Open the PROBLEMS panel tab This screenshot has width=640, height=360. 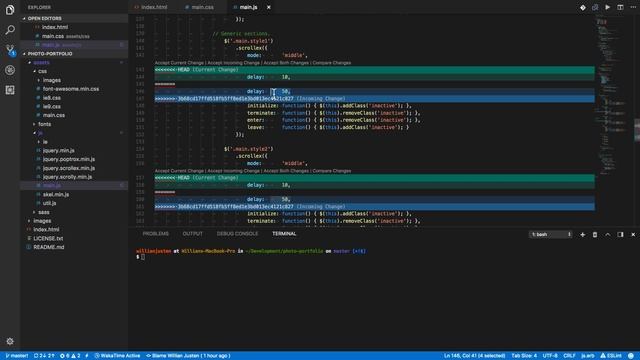[156, 234]
